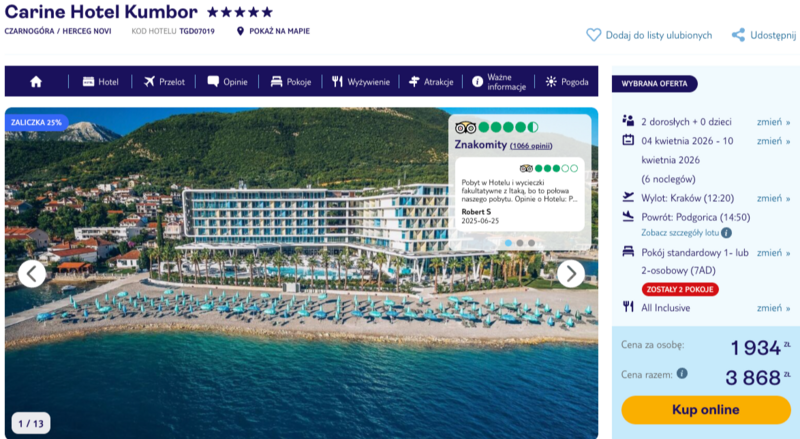Click the home icon in navigation bar
Viewport: 800px width, 439px height.
pos(36,82)
